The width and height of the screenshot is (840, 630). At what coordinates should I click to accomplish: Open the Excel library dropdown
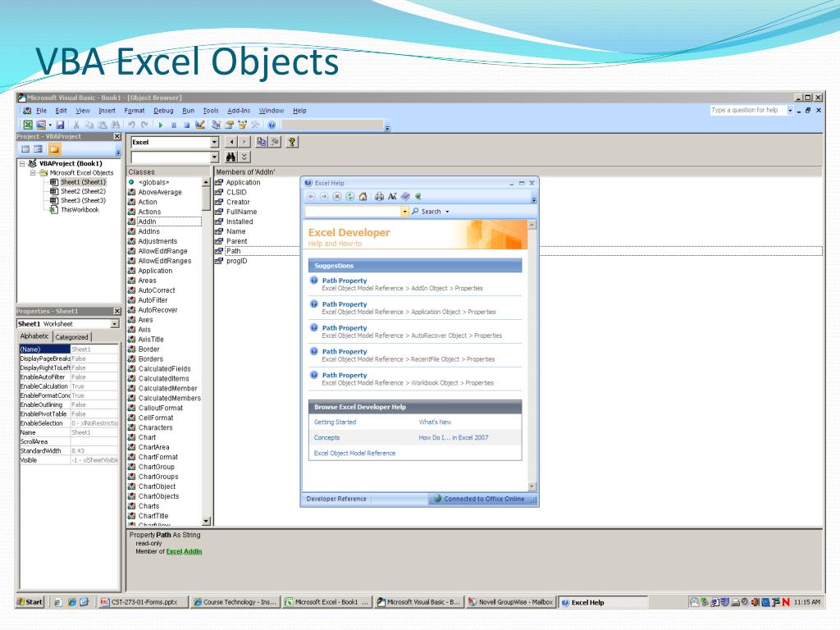pos(214,142)
